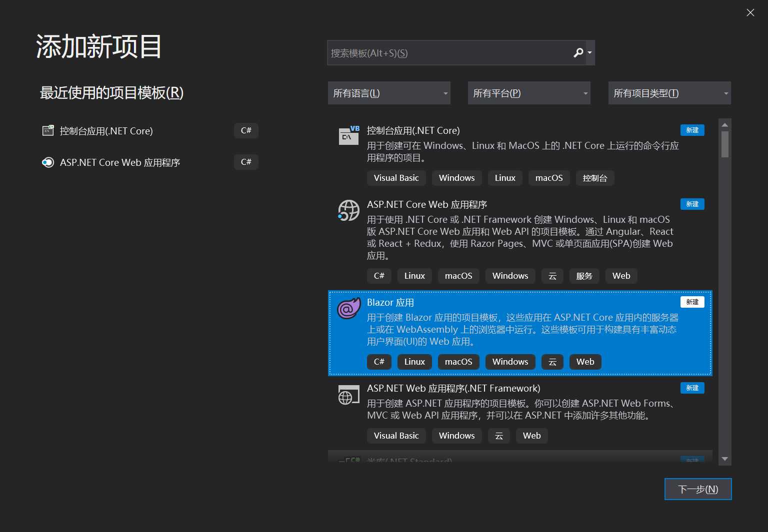Select the 控制台应用(.NET Core) template title in list
The height and width of the screenshot is (532, 768).
click(413, 130)
